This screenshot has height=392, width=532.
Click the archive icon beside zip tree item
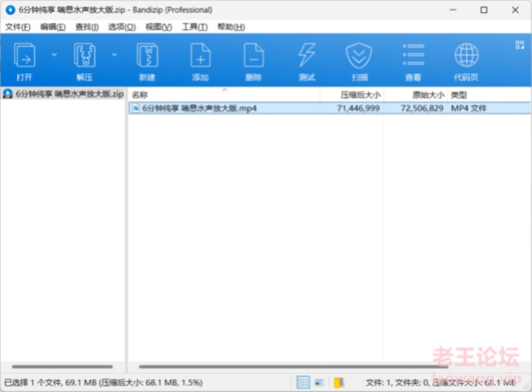[x=7, y=94]
